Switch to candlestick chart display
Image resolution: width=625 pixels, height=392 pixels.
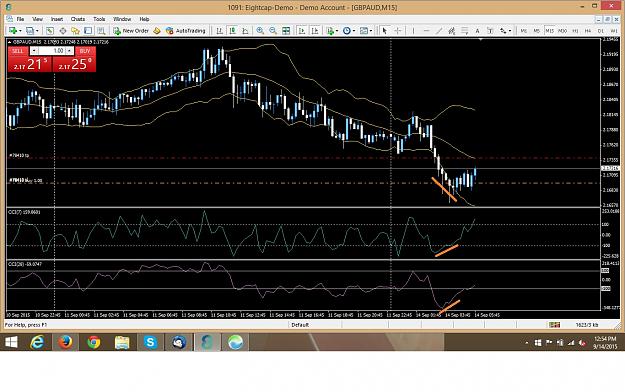coord(232,31)
